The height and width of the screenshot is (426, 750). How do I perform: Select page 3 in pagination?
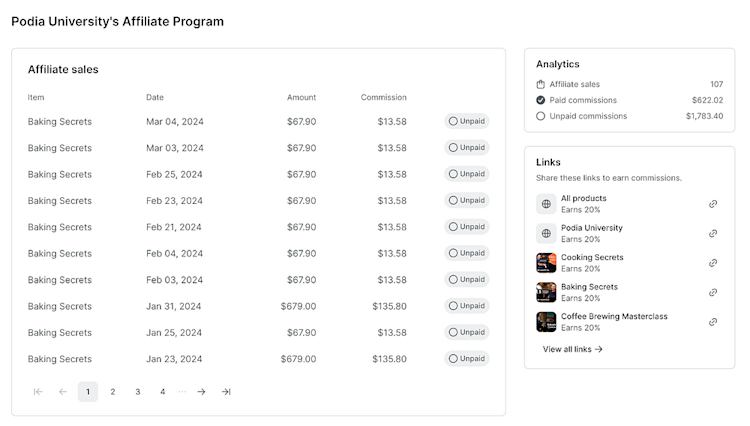coord(138,392)
